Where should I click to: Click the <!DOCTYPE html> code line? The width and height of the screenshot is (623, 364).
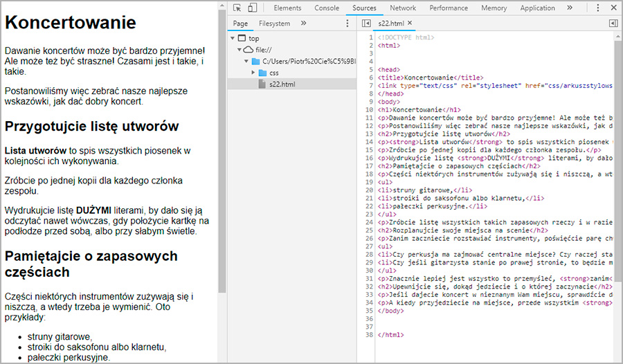click(x=406, y=37)
